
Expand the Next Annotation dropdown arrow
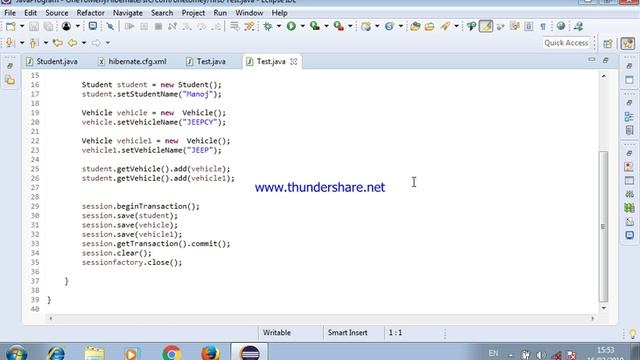pyautogui.click(x=22, y=42)
